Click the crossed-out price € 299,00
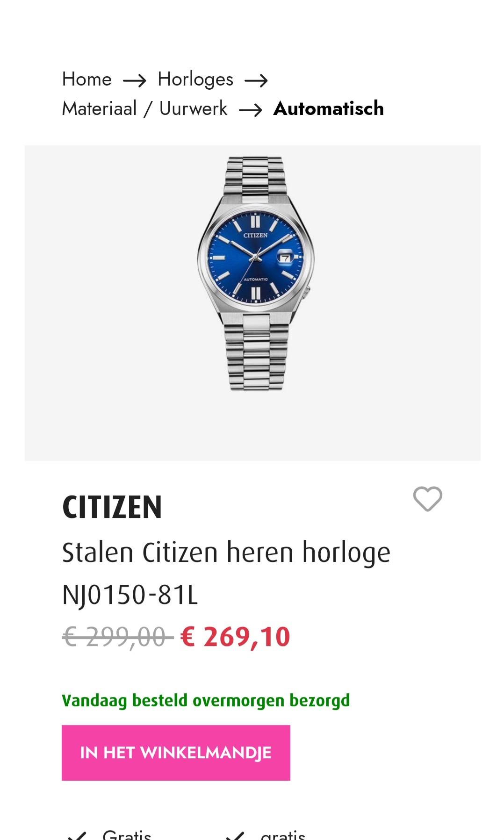Screen dimensions: 504x840 click(x=117, y=637)
